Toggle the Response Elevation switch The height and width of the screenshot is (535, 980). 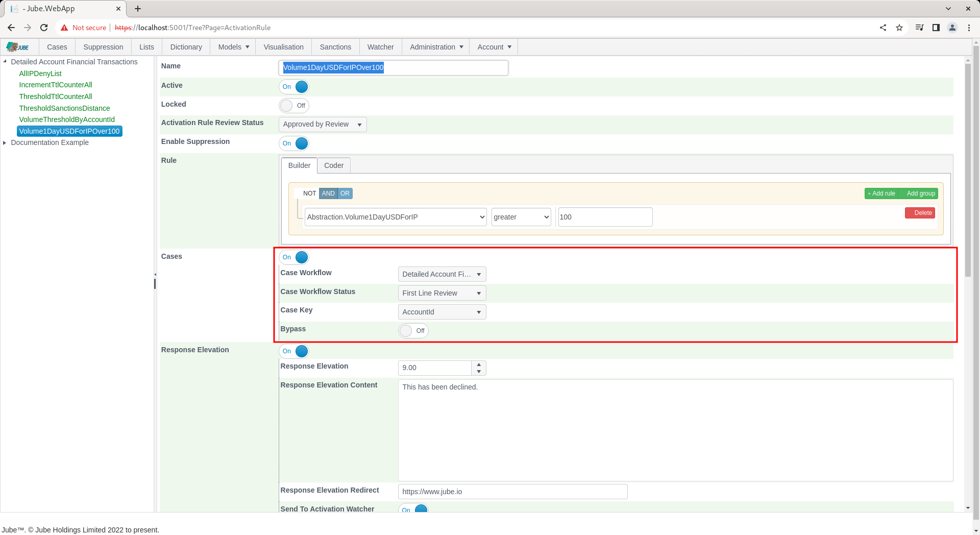[294, 351]
